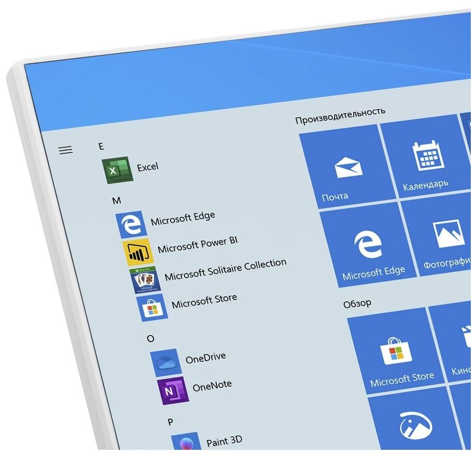Image resolution: width=476 pixels, height=455 pixels.
Task: Click the Paint 3D icon
Action: coord(187,441)
